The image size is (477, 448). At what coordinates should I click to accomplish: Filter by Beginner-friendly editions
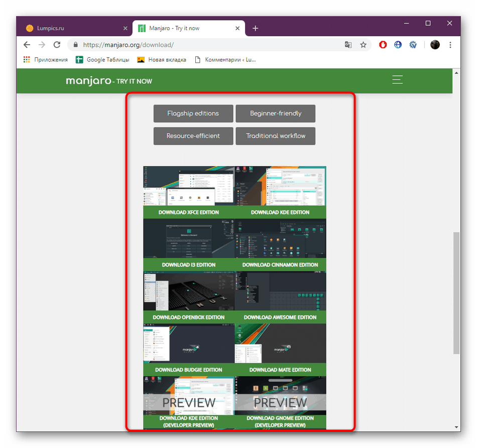275,114
